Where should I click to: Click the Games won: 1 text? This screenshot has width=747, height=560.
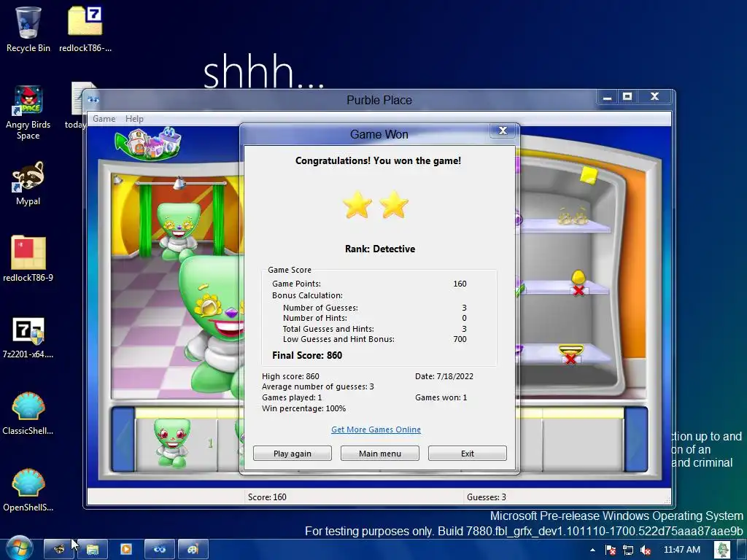pos(441,397)
